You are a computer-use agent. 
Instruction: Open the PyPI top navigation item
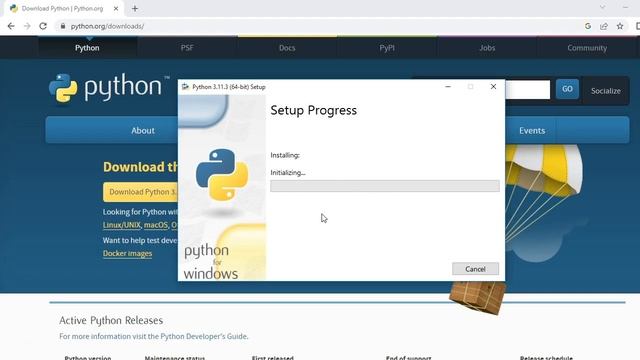point(387,48)
